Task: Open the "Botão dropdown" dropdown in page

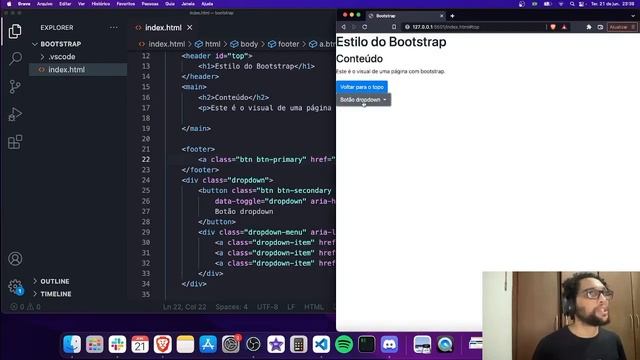Action: click(x=363, y=100)
